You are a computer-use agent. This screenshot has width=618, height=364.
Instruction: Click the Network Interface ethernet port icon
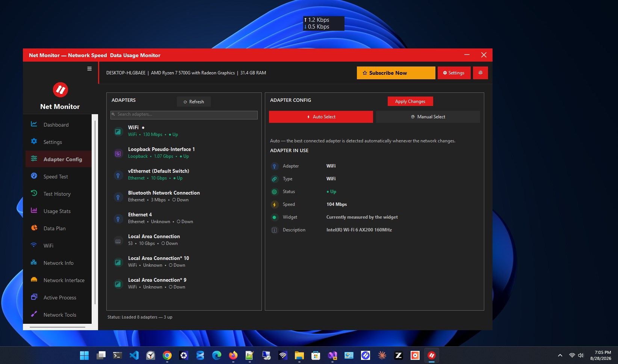coord(34,280)
